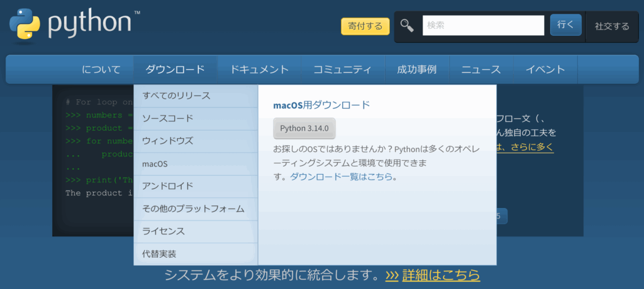
Task: Collapse the ダウンロード navigation menu
Action: click(175, 70)
